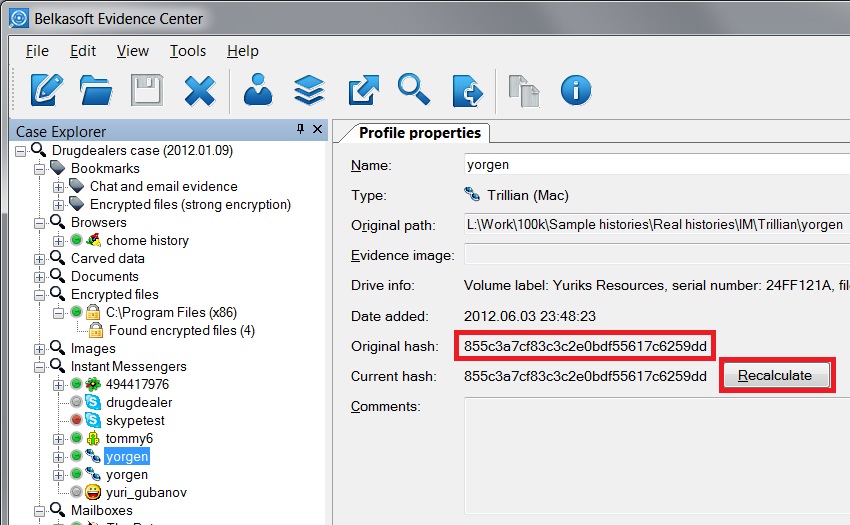This screenshot has height=525, width=850.
Task: Click the Carved data magnifier icon
Action: tap(57, 258)
